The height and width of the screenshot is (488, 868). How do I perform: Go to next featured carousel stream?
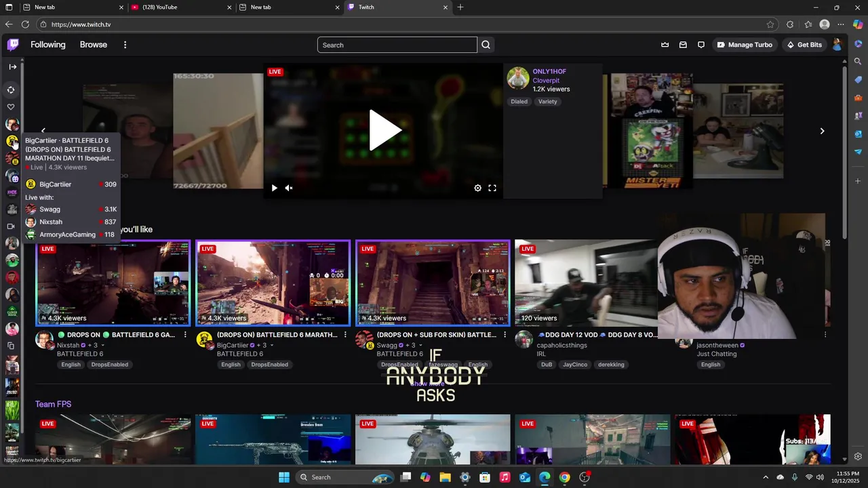coord(822,131)
